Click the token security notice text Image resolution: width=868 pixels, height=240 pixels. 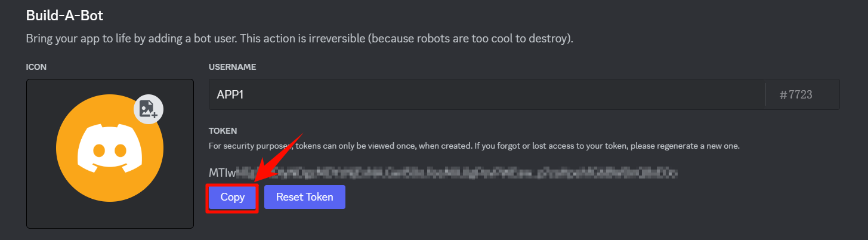click(x=474, y=146)
